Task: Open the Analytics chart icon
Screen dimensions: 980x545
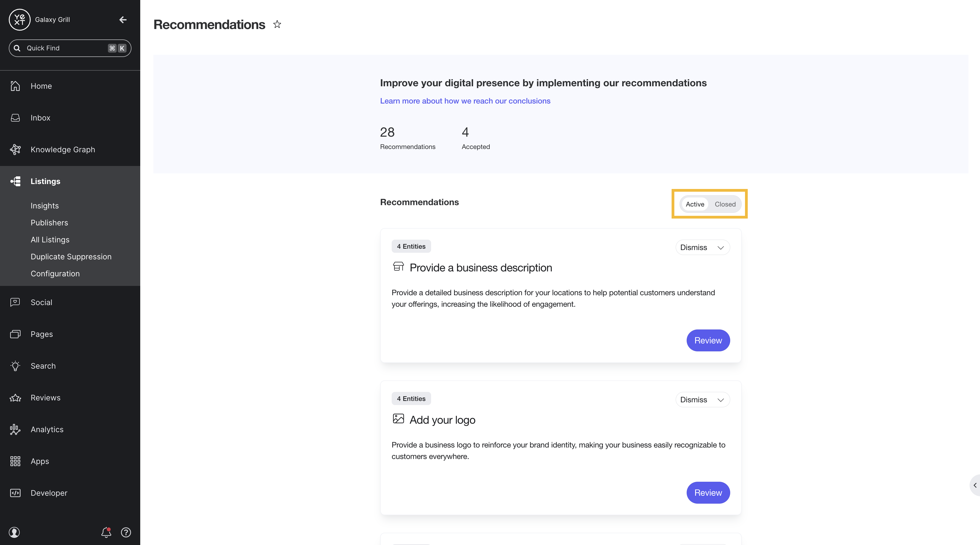Action: 15,429
